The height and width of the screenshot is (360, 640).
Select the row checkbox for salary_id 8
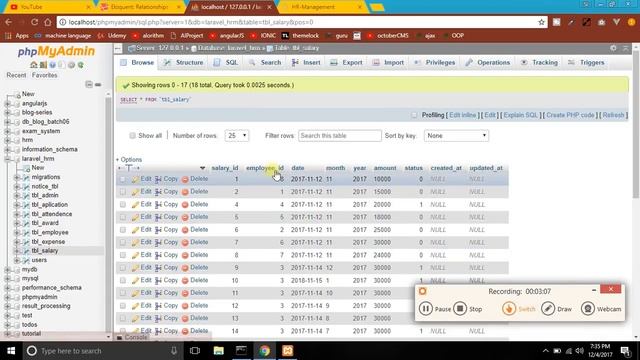[123, 255]
